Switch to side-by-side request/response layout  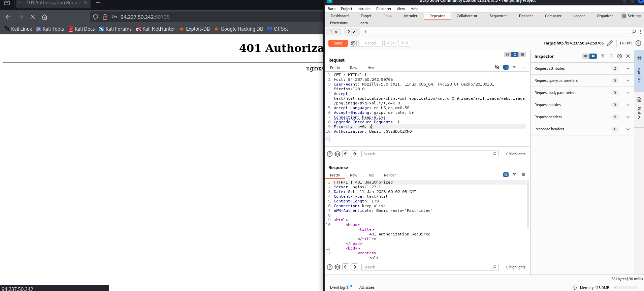[507, 55]
